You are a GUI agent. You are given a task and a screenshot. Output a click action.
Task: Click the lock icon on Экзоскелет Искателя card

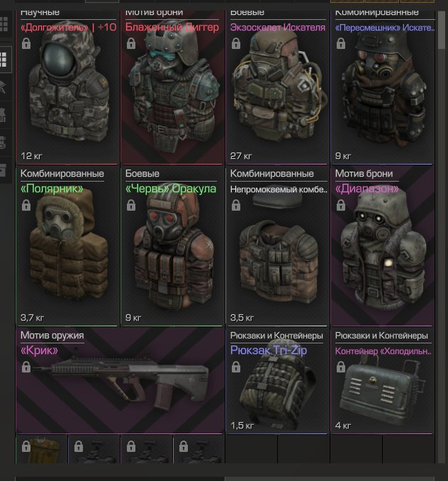click(x=235, y=43)
